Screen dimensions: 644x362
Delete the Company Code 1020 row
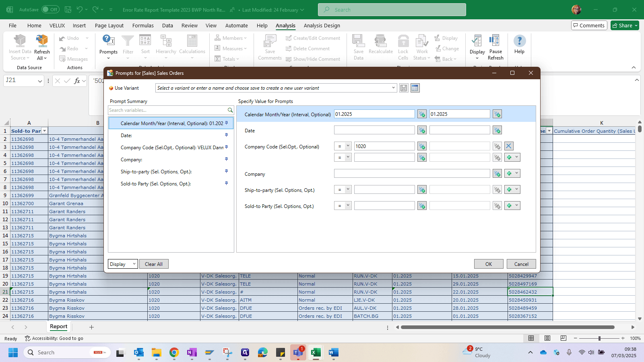click(x=509, y=146)
